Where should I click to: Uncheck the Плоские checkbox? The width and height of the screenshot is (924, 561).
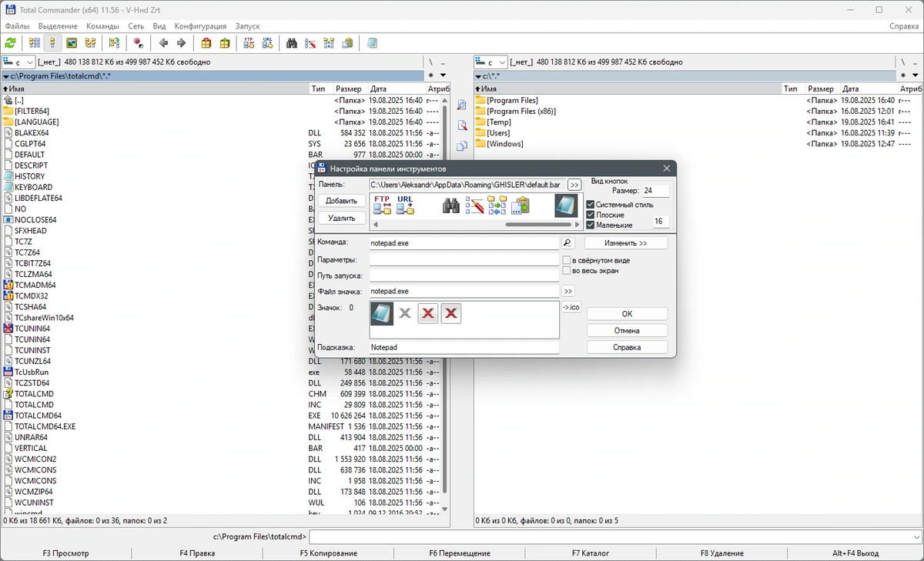pyautogui.click(x=591, y=215)
